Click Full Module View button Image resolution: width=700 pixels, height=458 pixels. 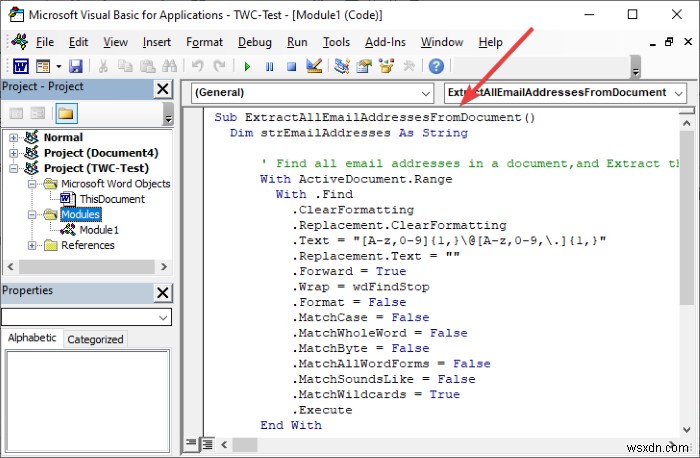(208, 444)
